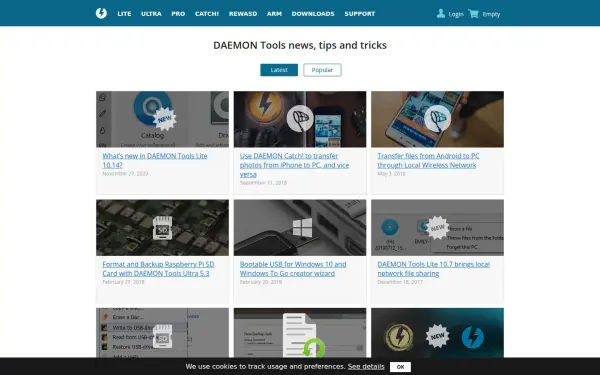
Task: Open the REWASD menu item
Action: (243, 14)
